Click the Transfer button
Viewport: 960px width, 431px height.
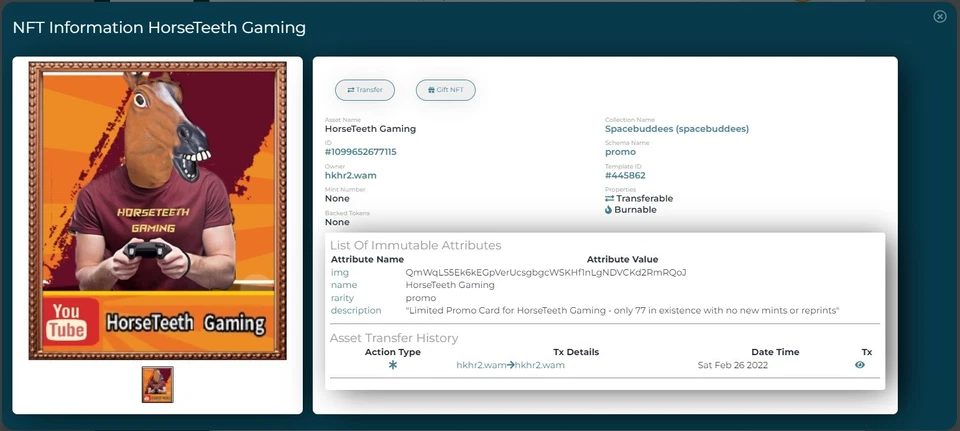click(x=365, y=90)
